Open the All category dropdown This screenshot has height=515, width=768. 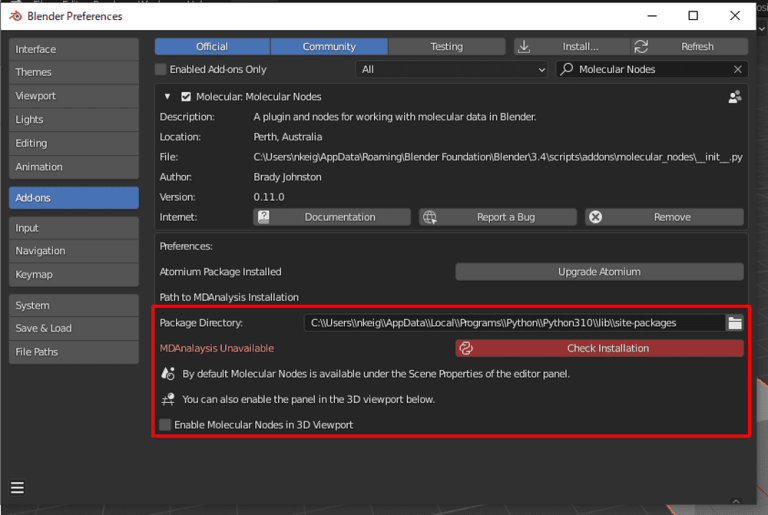452,70
